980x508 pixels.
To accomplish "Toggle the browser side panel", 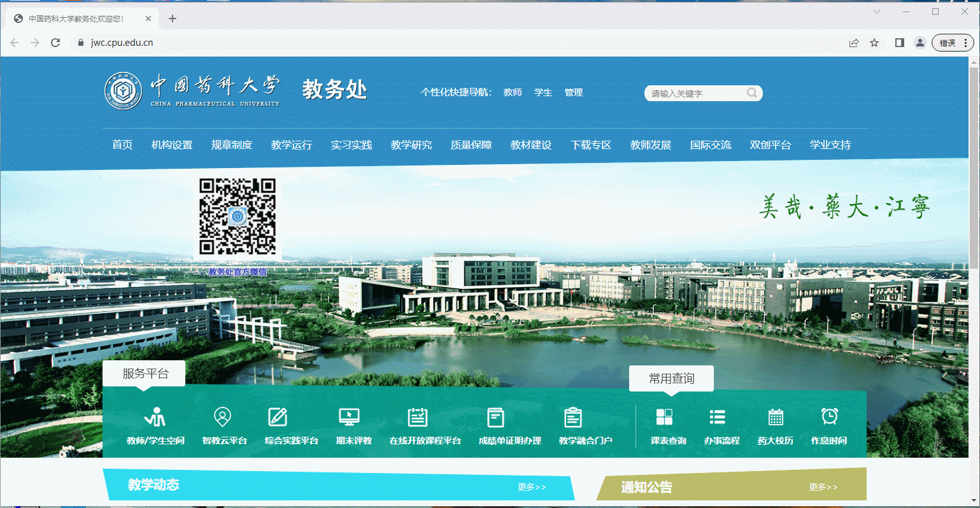I will point(899,43).
